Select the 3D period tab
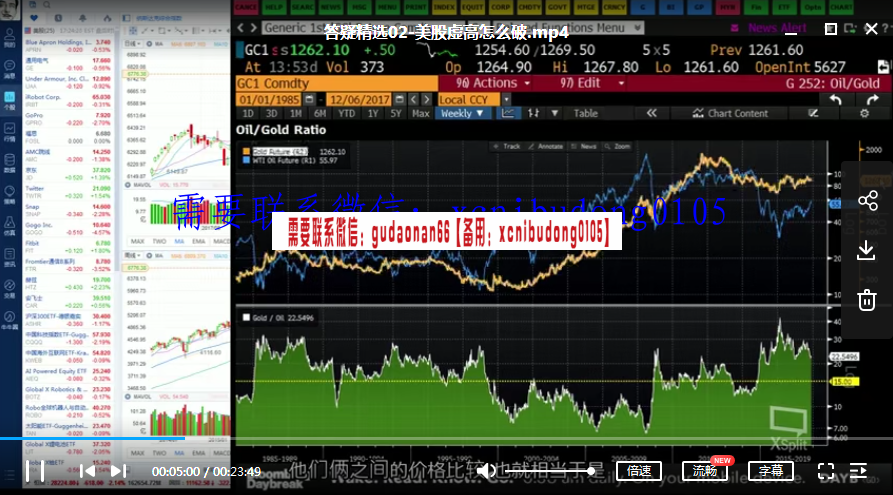This screenshot has height=495, width=893. tap(272, 113)
